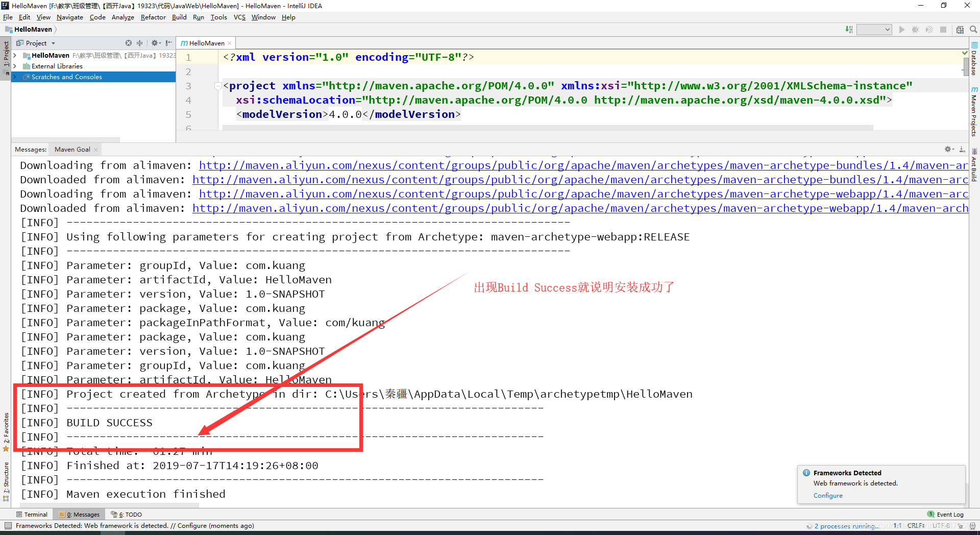
Task: Open Project panel settings gear
Action: (155, 43)
